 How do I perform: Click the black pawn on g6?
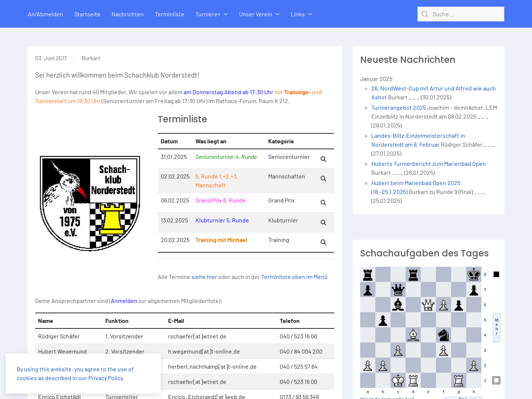tap(458, 305)
